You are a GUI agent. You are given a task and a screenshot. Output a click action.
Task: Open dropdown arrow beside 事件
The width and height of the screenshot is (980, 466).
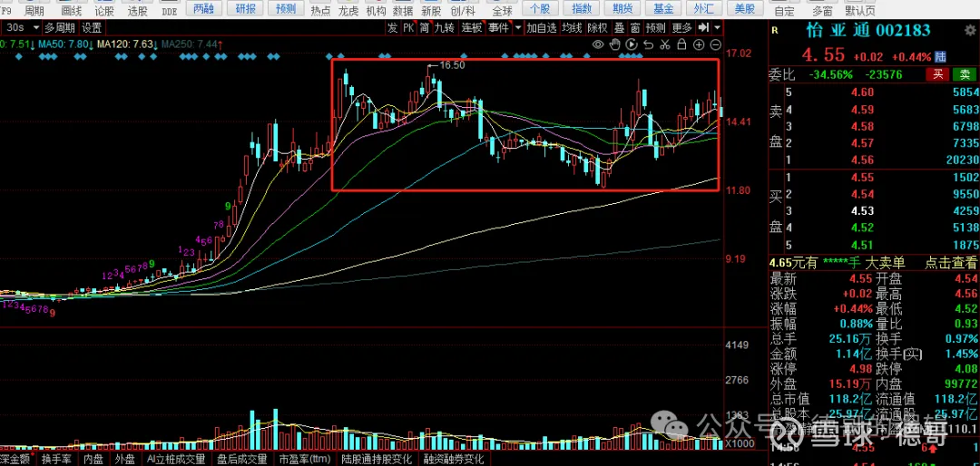[x=518, y=27]
